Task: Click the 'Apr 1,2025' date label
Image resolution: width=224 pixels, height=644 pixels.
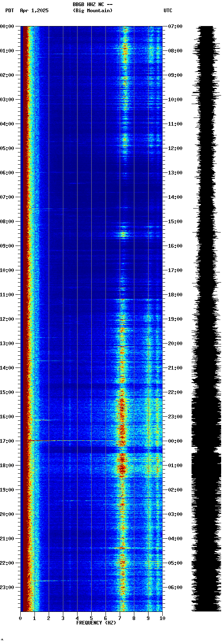Action: tap(34, 11)
